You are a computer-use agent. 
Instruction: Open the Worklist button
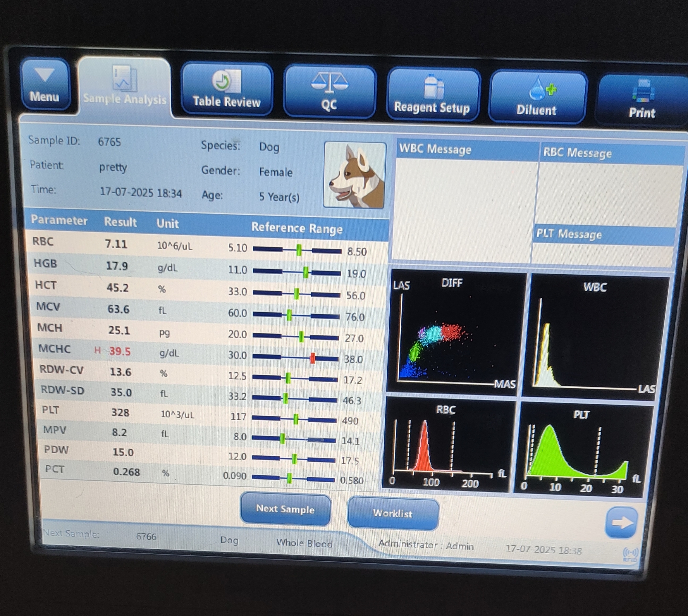(393, 513)
